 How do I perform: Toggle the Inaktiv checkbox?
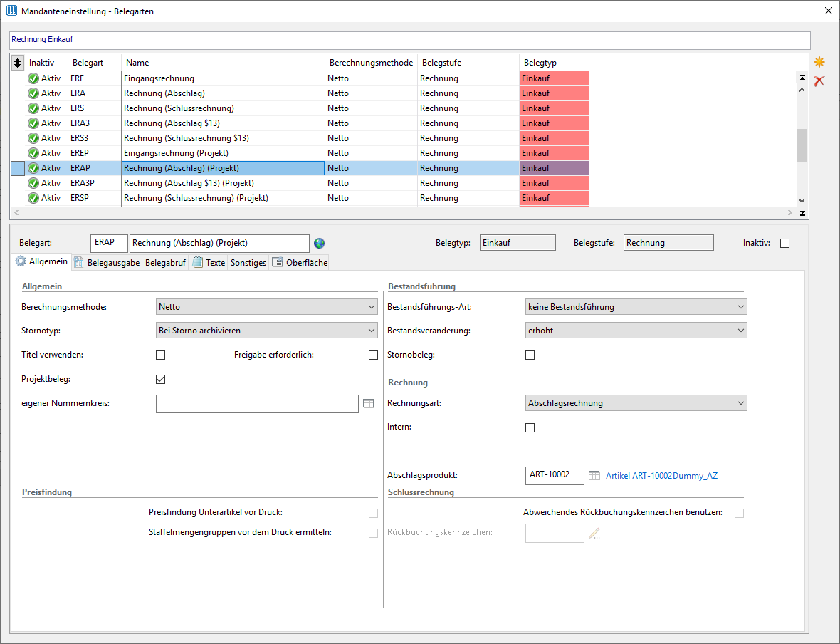[784, 244]
